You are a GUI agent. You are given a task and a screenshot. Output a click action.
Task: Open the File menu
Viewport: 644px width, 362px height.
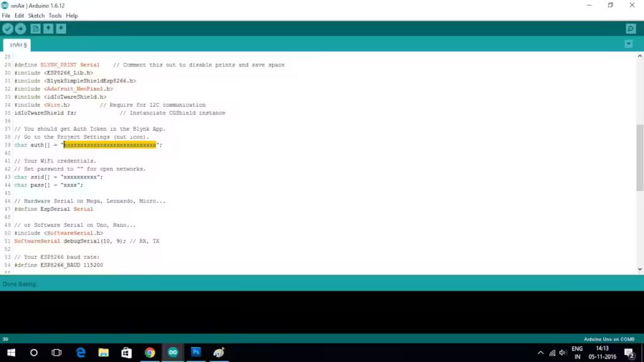click(6, 16)
